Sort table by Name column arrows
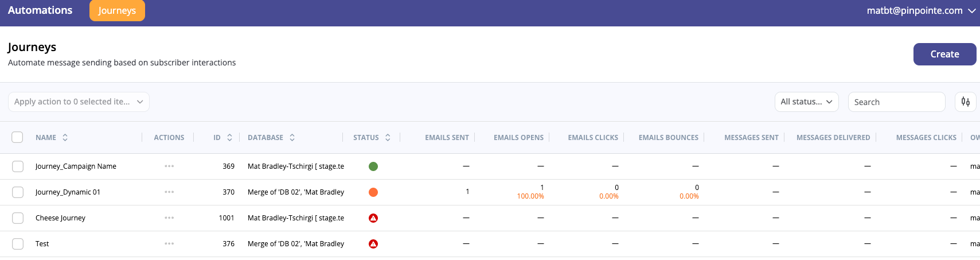The width and height of the screenshot is (980, 260). [x=65, y=138]
